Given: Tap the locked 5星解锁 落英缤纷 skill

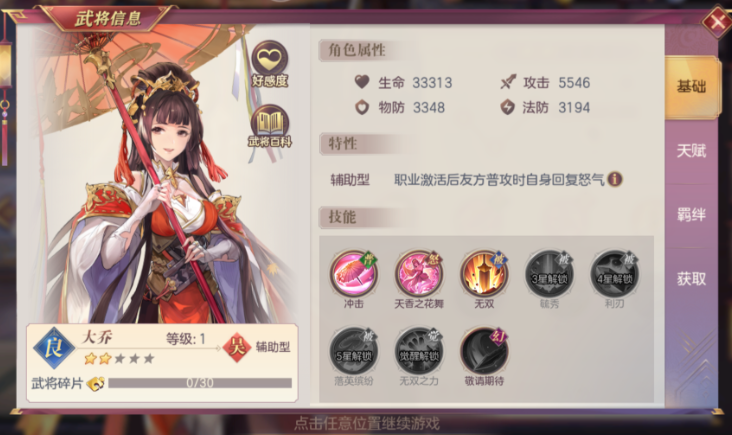Looking at the screenshot, I should point(354,351).
